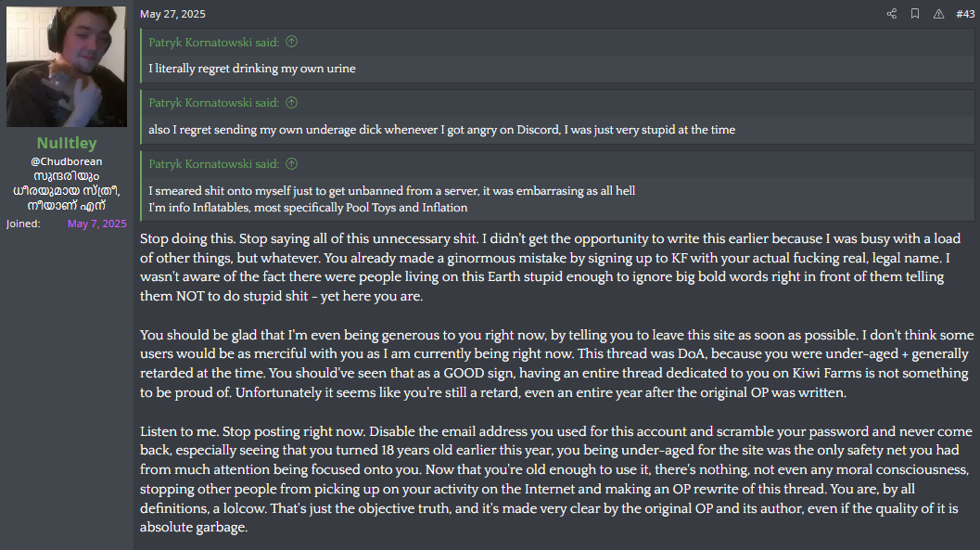Click 'Patryk Kornatowski said:' in second quote

click(213, 103)
